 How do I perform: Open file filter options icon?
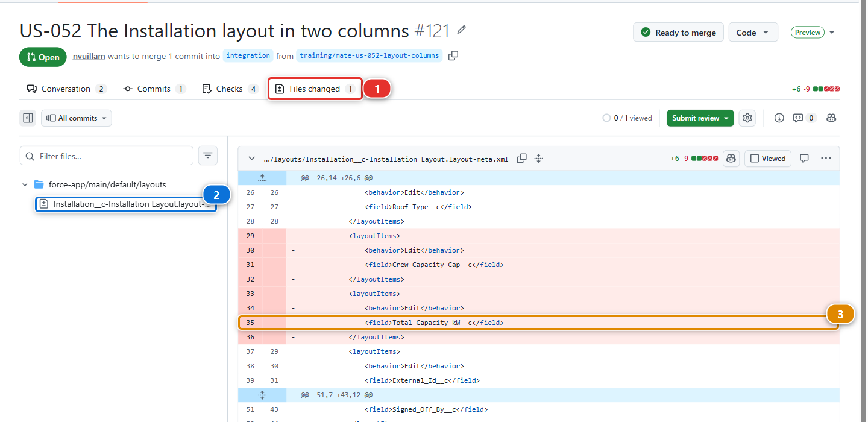click(x=208, y=156)
